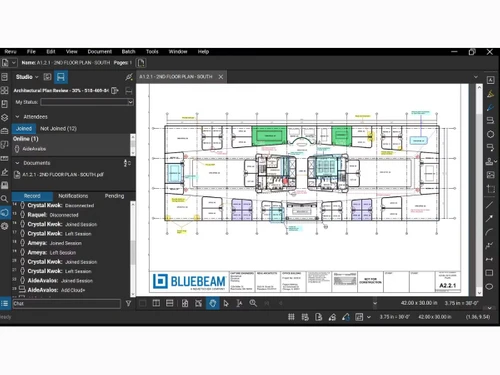This screenshot has height=375, width=500.
Task: Open the navigation bar page dropdown
Action: coord(375,303)
